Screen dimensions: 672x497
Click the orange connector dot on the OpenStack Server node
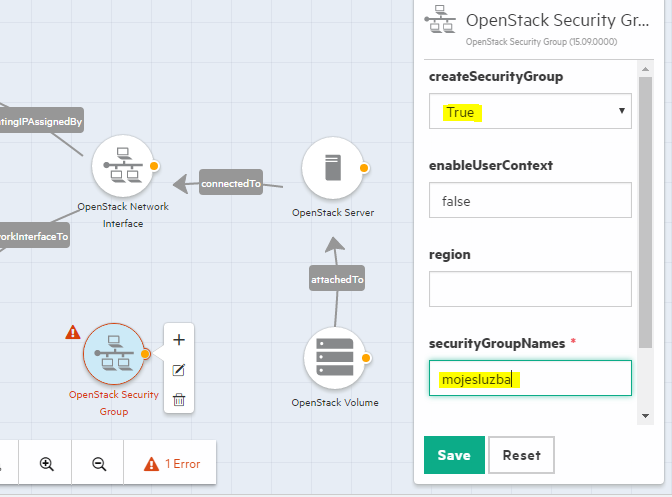tap(364, 168)
